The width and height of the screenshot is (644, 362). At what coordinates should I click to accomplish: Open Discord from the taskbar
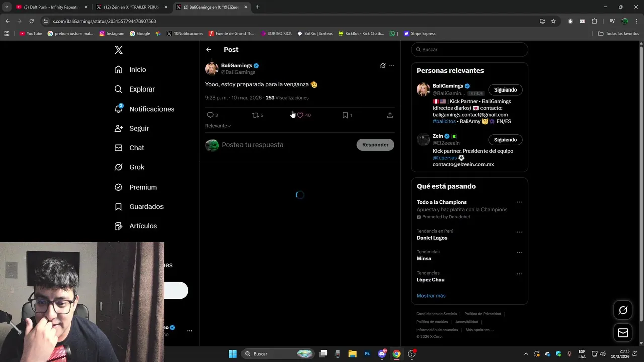pos(382,354)
